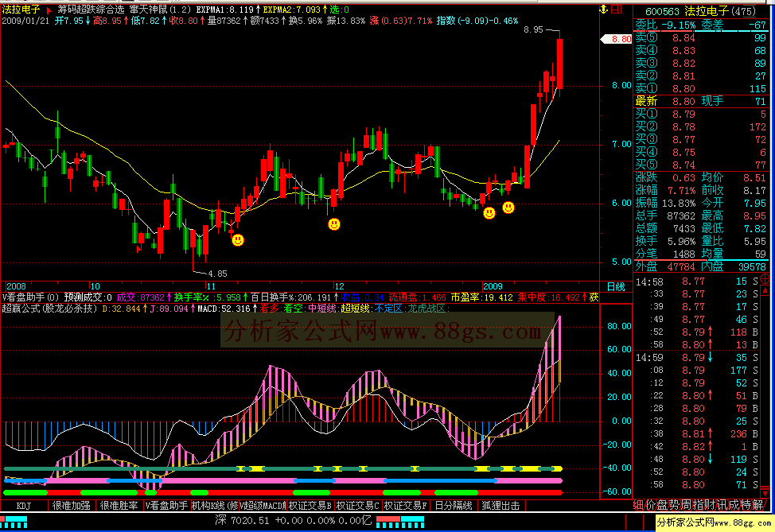Switch to the 细 detail tab in right panel

(x=639, y=505)
